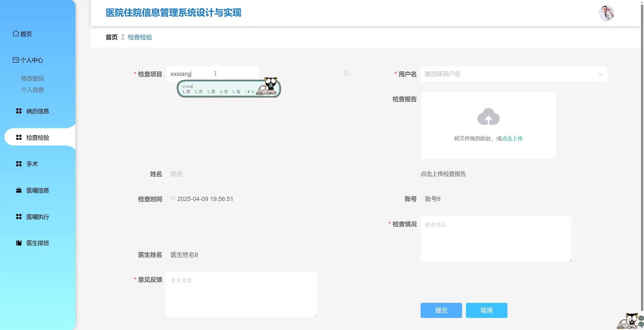
Task: Open the 手术 menu item
Action: [32, 164]
